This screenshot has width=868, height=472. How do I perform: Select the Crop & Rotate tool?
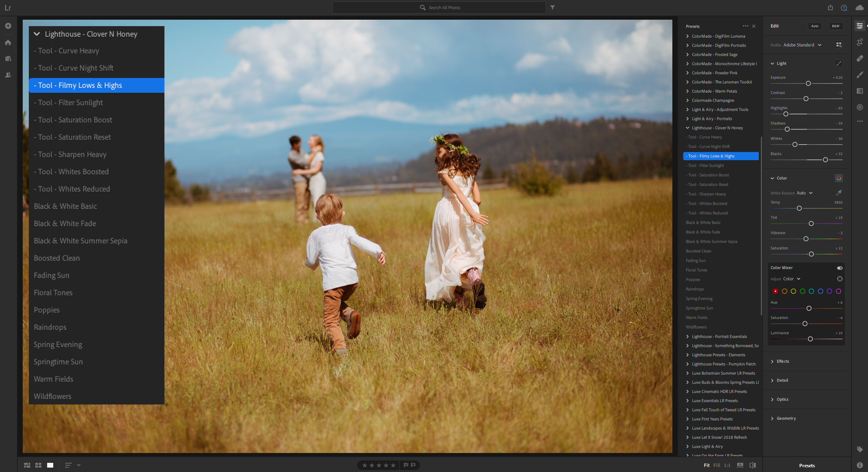[860, 42]
